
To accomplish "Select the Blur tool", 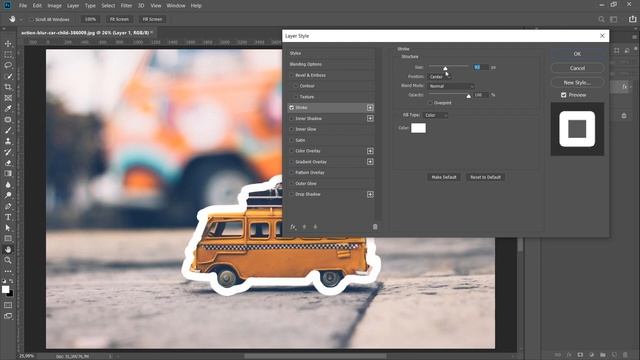I will [8, 184].
